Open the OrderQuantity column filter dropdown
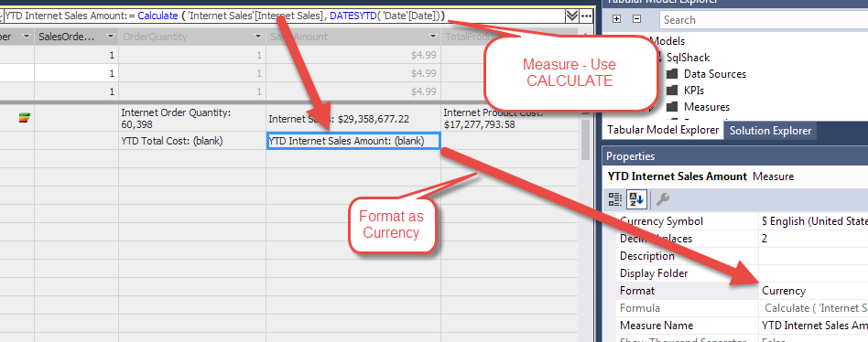 258,37
